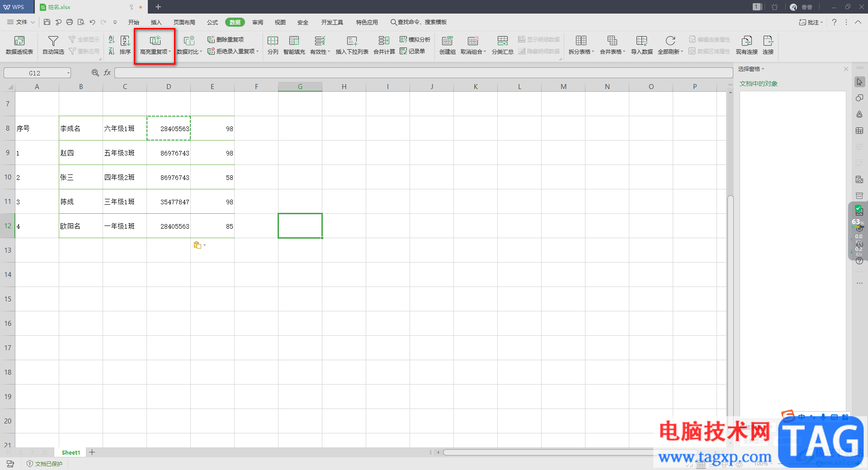868x470 pixels.
Task: Click the 文档已保护 status indicator
Action: [x=45, y=464]
